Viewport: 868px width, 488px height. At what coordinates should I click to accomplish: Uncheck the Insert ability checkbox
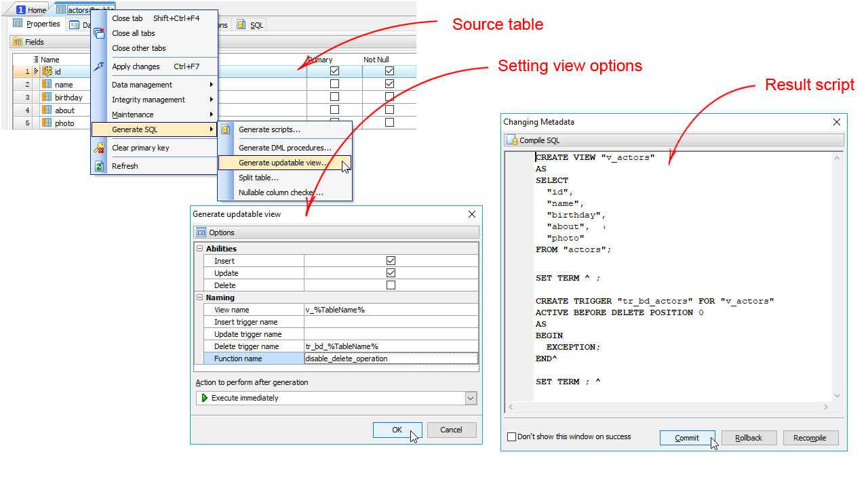(x=391, y=261)
